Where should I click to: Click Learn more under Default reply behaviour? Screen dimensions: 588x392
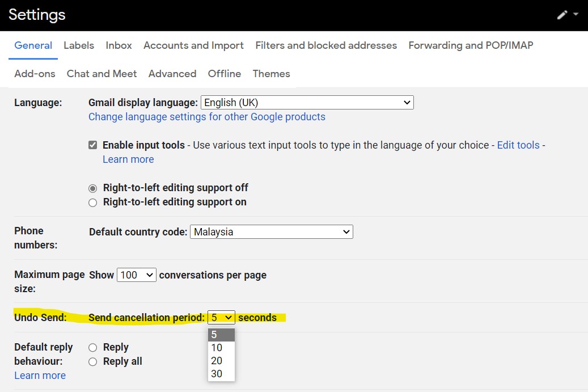(40, 376)
